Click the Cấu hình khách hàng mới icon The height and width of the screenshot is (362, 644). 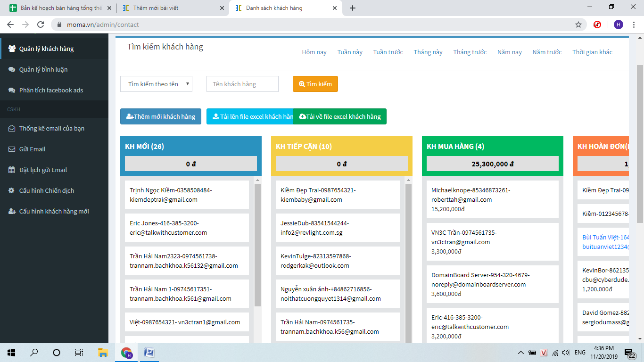(x=12, y=211)
